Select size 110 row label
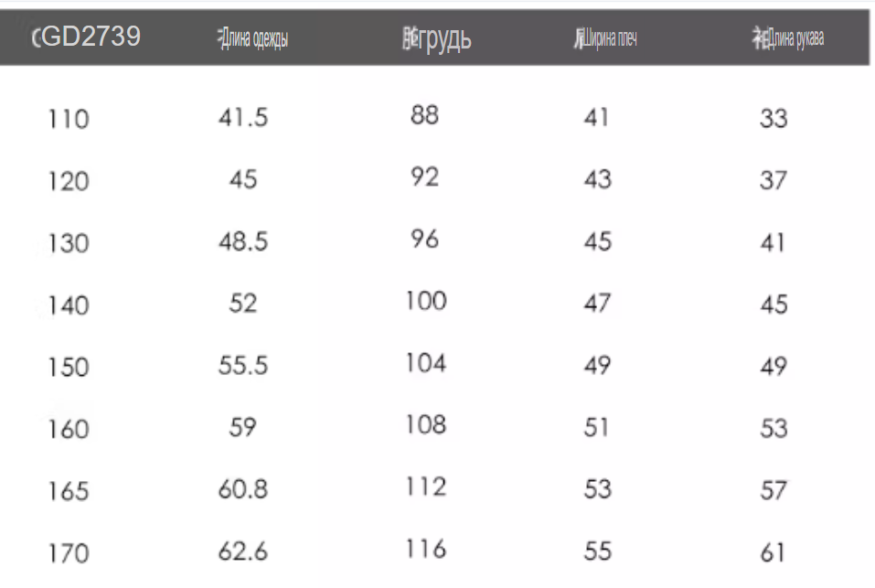Image resolution: width=875 pixels, height=588 pixels. (69, 119)
